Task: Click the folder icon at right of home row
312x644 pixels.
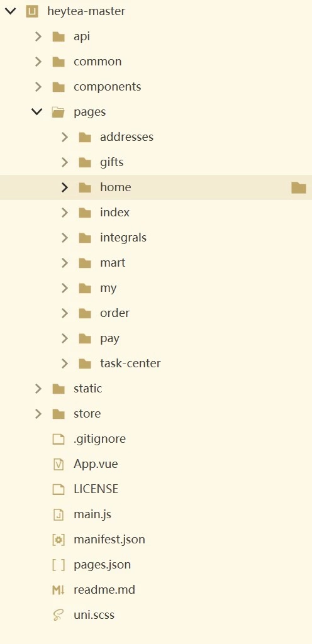Action: tap(299, 187)
